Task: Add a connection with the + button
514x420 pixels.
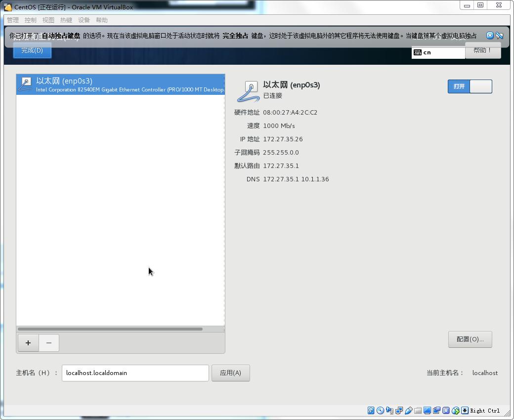Action: (x=28, y=342)
